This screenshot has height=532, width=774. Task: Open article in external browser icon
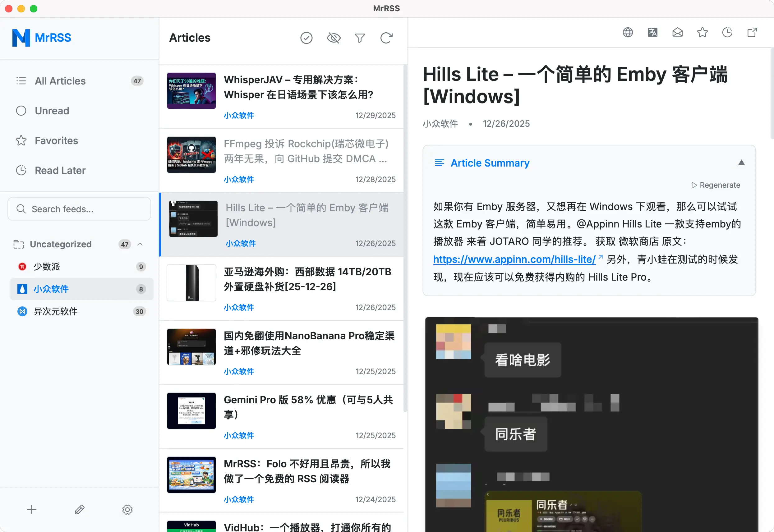pyautogui.click(x=752, y=32)
